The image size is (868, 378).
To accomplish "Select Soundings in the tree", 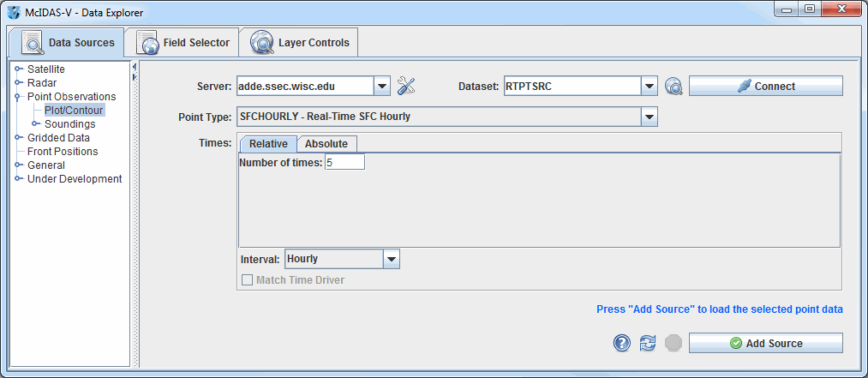I will click(69, 124).
